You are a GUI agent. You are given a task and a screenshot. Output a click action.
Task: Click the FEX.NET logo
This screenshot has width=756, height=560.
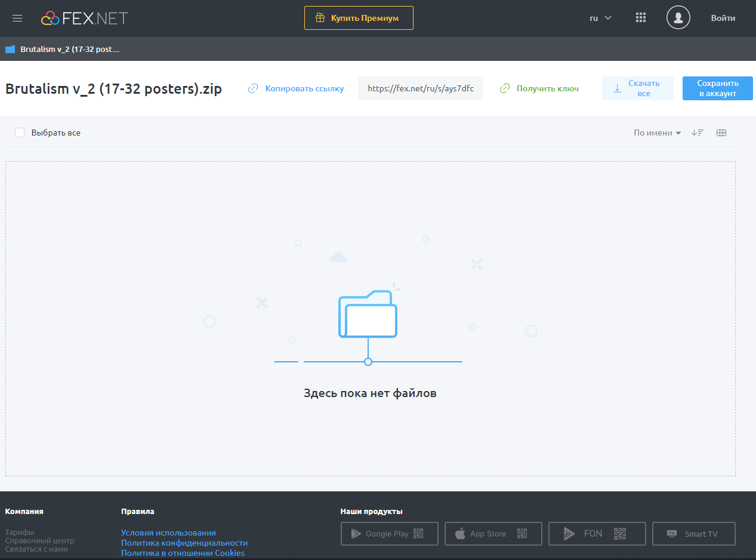coord(85,18)
